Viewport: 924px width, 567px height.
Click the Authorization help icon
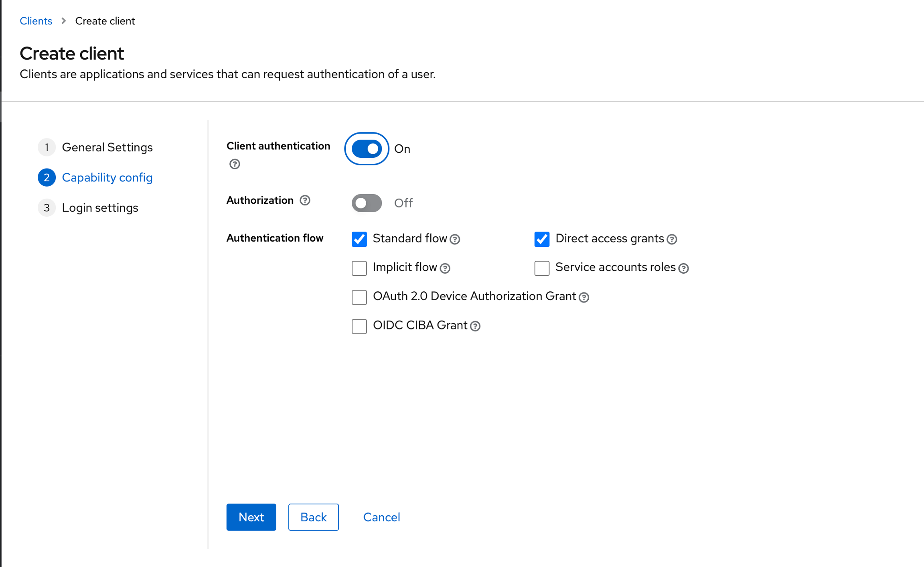coord(305,200)
